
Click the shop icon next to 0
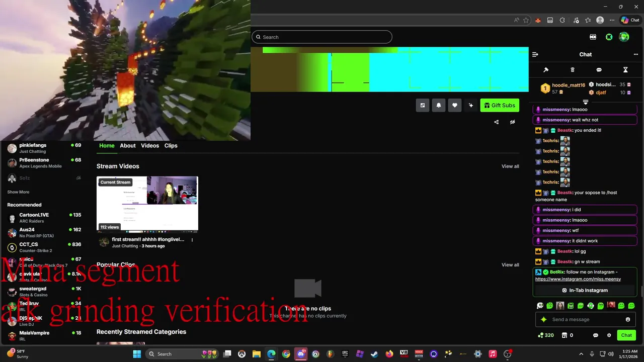tap(565, 335)
